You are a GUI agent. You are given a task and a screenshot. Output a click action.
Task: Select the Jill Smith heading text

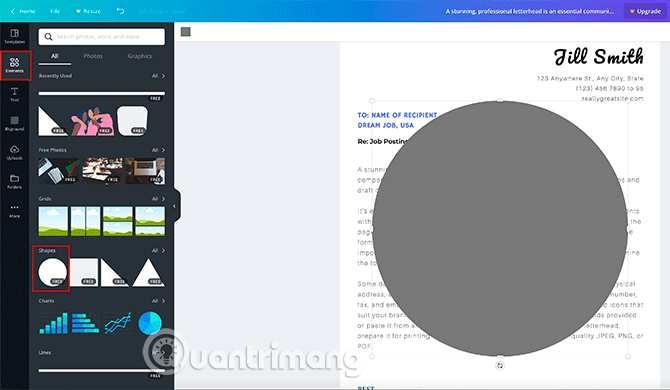click(598, 57)
